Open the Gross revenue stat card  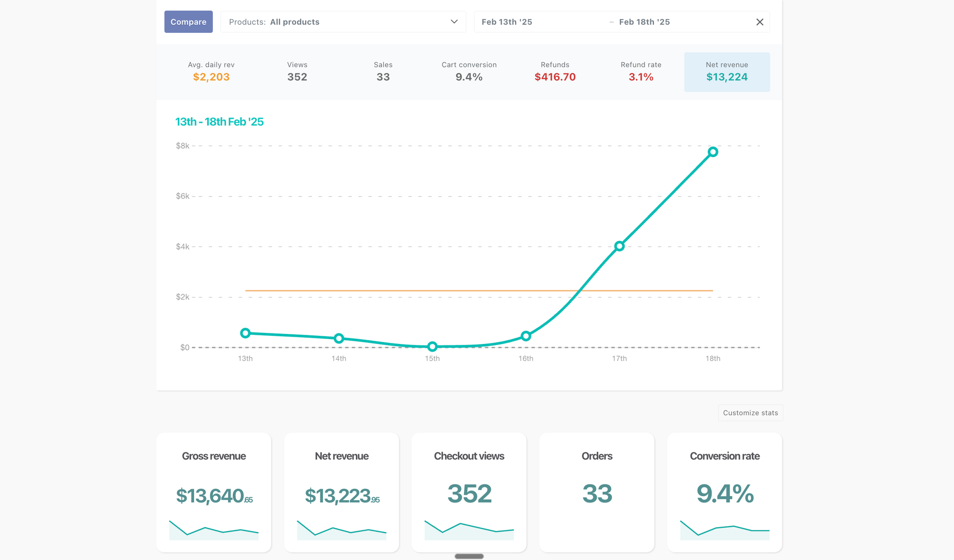(214, 492)
